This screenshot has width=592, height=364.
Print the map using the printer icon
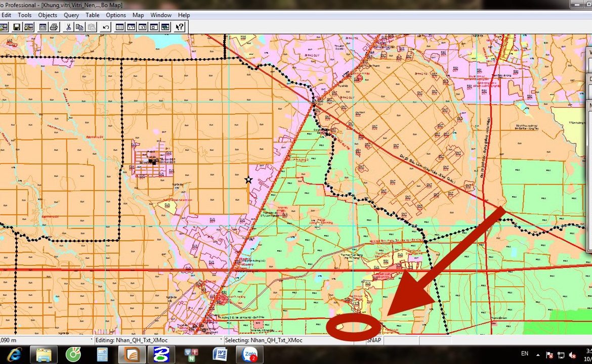pos(54,27)
